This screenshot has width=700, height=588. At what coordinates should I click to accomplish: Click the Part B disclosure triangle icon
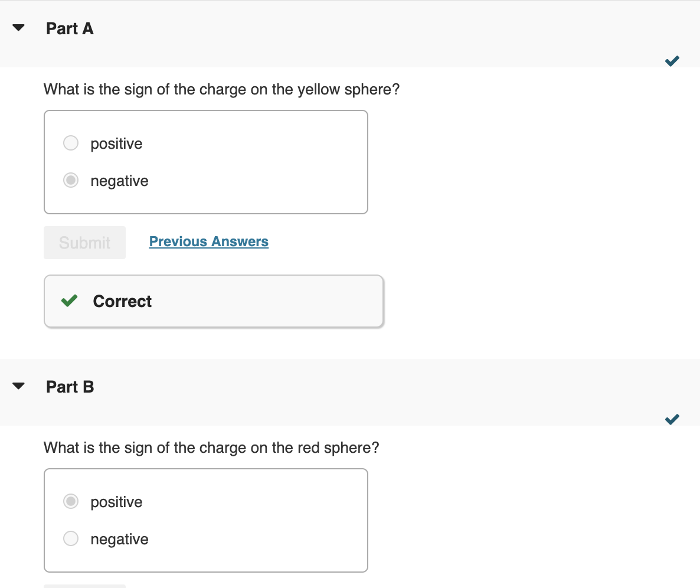(x=18, y=386)
